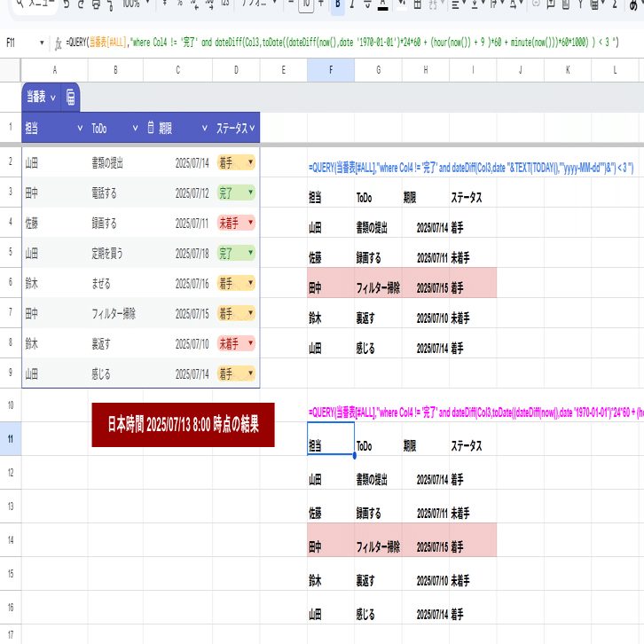The image size is (644, 644).
Task: Open the ステータス column header dropdown
Action: coord(252,128)
